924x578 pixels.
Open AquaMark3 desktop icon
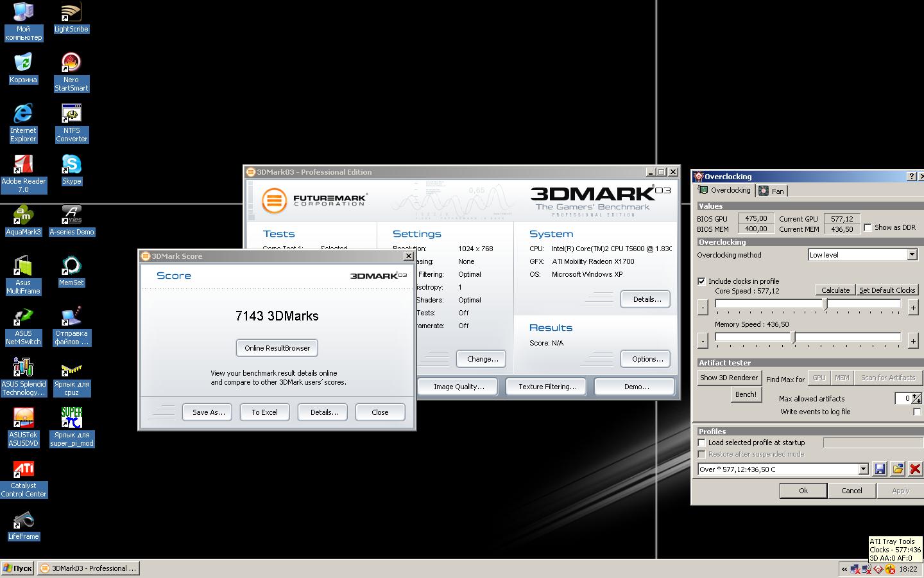tap(23, 220)
